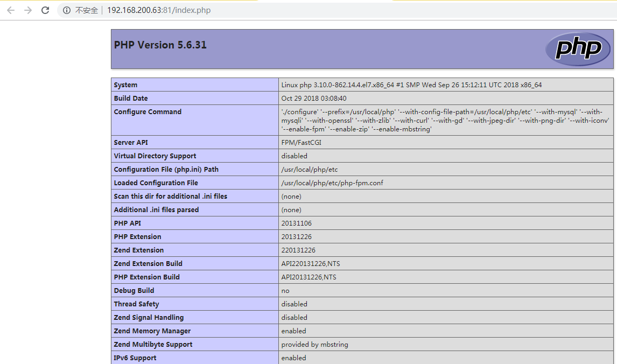The width and height of the screenshot is (617, 364).
Task: Select the 'Thread Safety' label
Action: (x=136, y=304)
